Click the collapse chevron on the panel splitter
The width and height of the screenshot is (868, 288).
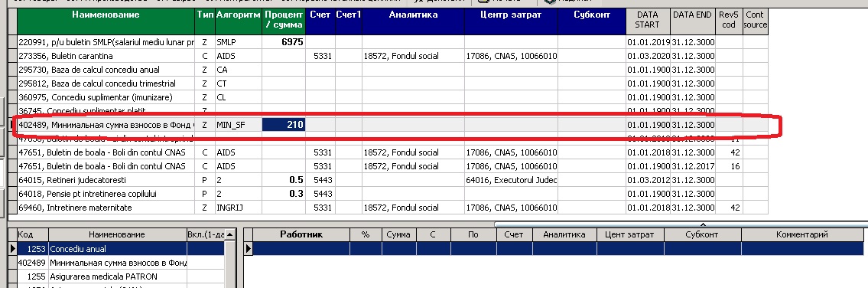[703, 224]
